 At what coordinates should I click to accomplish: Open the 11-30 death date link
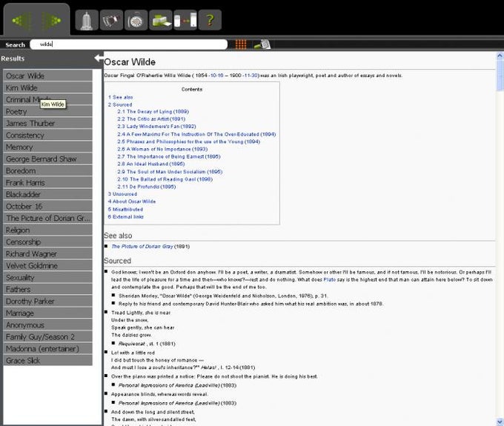[x=251, y=76]
